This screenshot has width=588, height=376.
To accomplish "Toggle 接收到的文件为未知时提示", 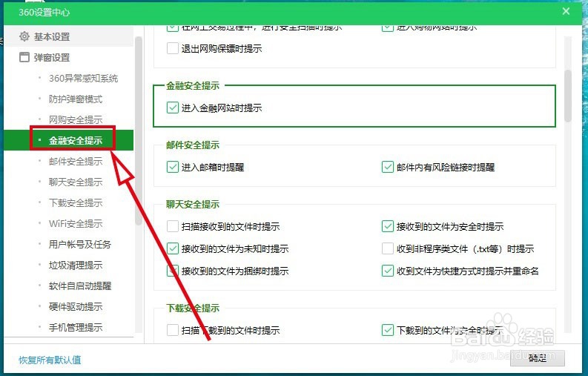I will (173, 248).
